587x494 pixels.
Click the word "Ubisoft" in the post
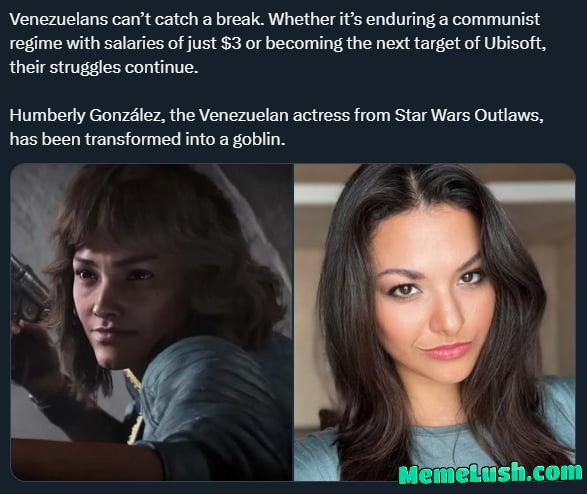[x=514, y=43]
